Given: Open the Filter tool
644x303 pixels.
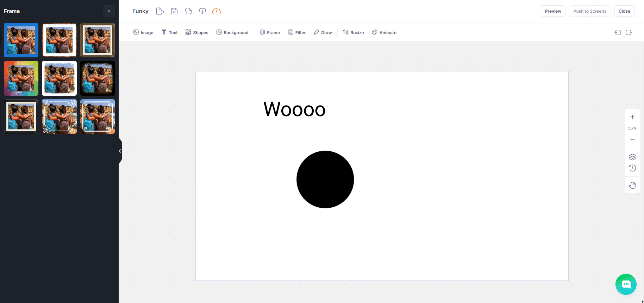Looking at the screenshot, I should [x=297, y=32].
